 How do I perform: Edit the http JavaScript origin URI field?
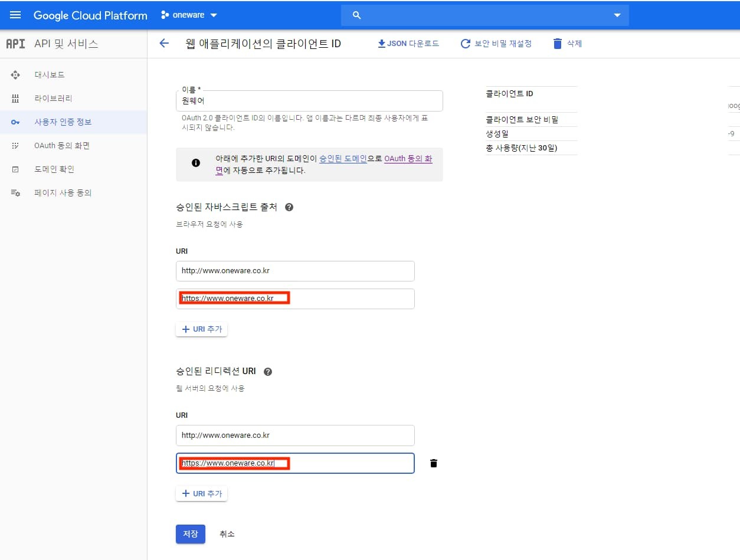tap(295, 271)
